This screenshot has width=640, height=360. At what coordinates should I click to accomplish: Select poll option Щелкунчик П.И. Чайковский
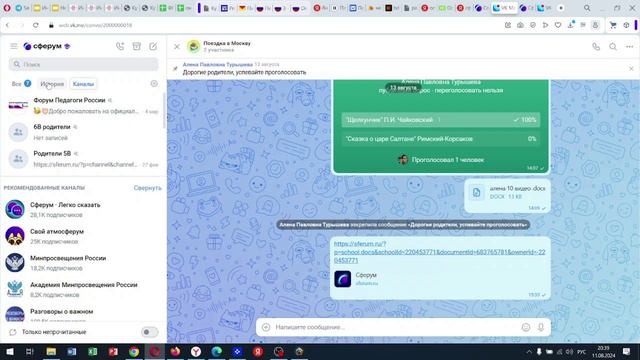pyautogui.click(x=441, y=120)
